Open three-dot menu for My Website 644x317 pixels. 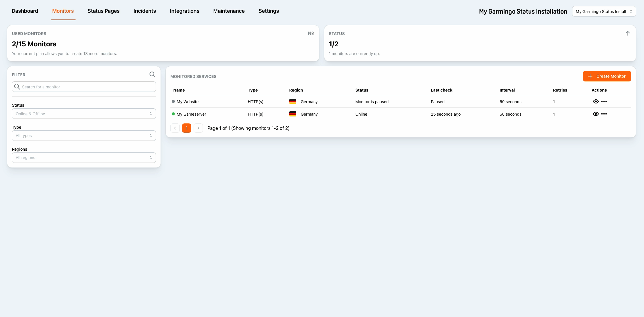tap(604, 101)
